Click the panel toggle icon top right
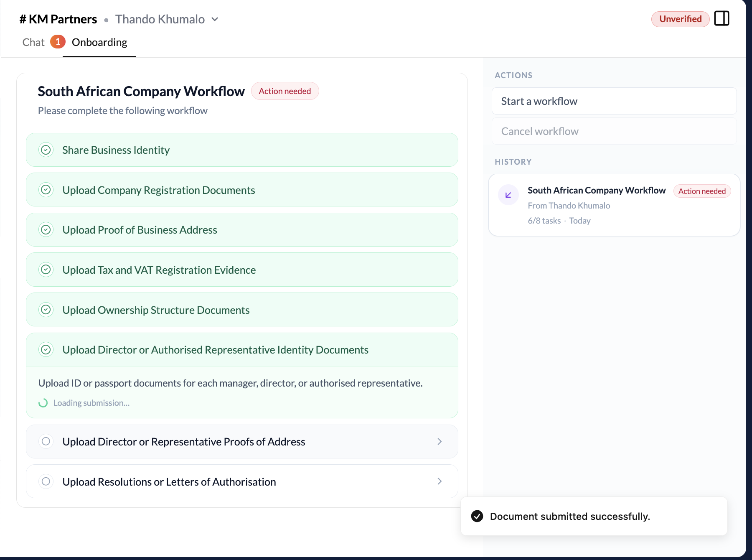Image resolution: width=752 pixels, height=560 pixels. click(722, 19)
